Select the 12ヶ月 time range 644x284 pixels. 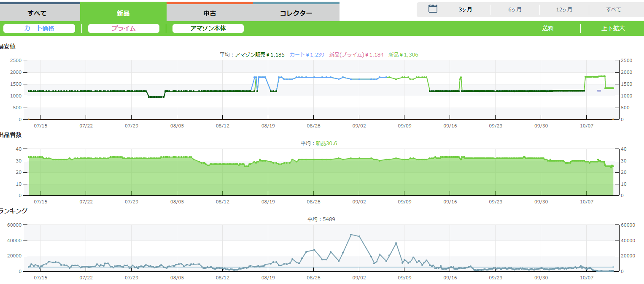564,10
